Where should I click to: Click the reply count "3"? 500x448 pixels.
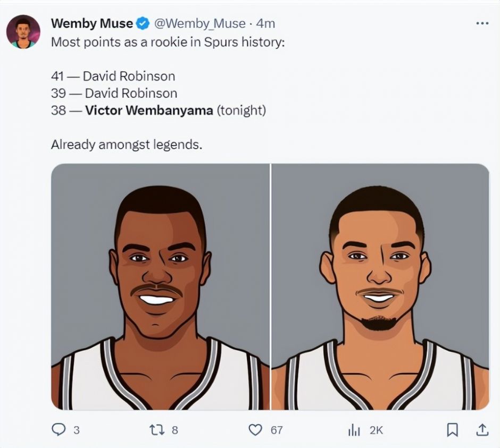coord(76,430)
